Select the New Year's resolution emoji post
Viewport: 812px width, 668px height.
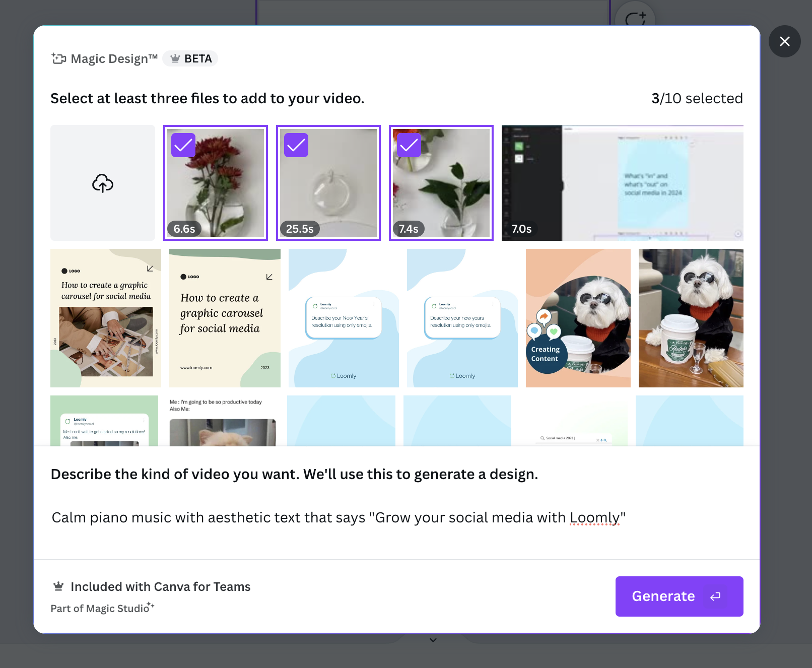pos(343,318)
